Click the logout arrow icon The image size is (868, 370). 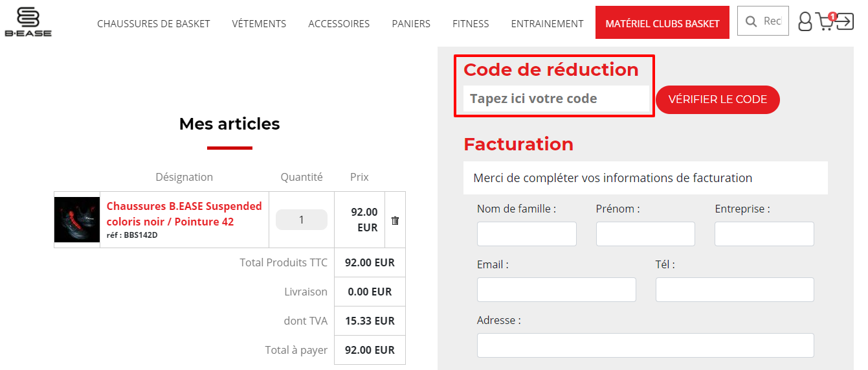[845, 22]
